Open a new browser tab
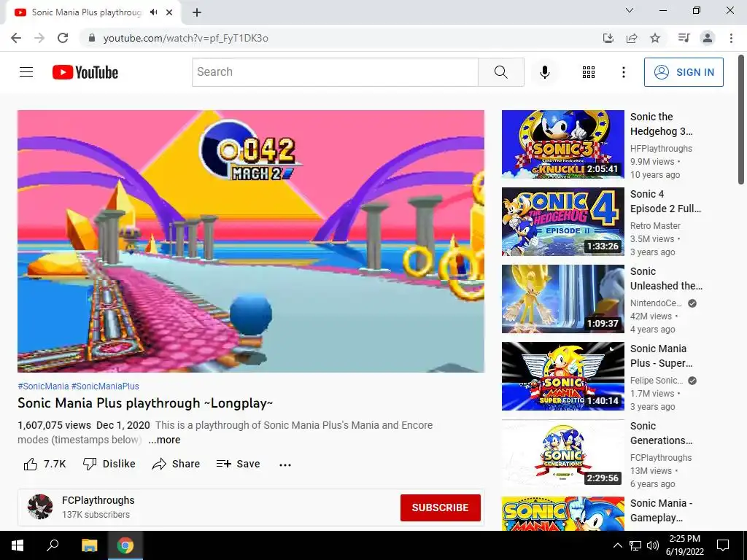 tap(197, 12)
